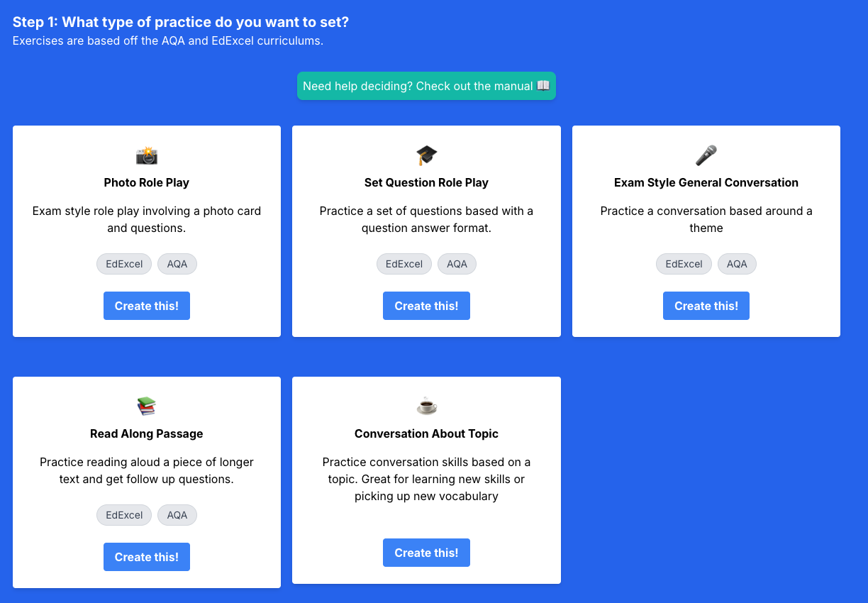Click the EdExcel tag under Photo Role Play
Screen dimensions: 868x603
click(124, 264)
